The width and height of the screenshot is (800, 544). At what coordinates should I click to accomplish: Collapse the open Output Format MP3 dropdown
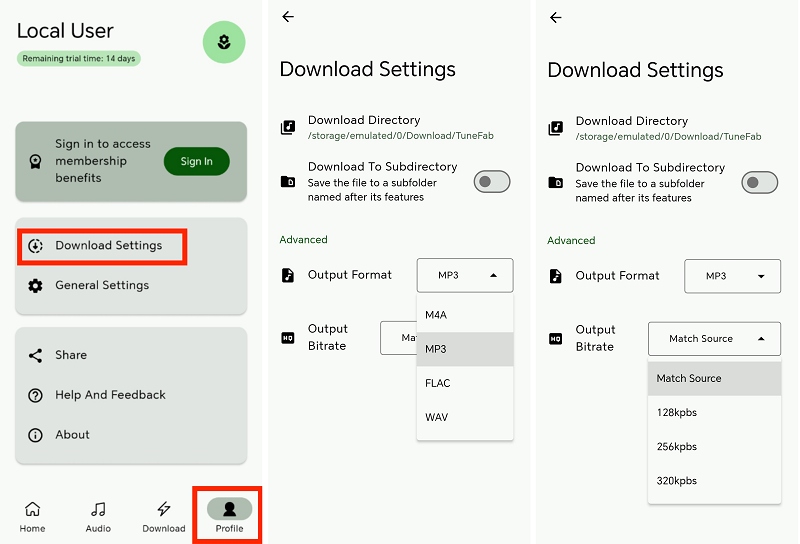pyautogui.click(x=465, y=275)
